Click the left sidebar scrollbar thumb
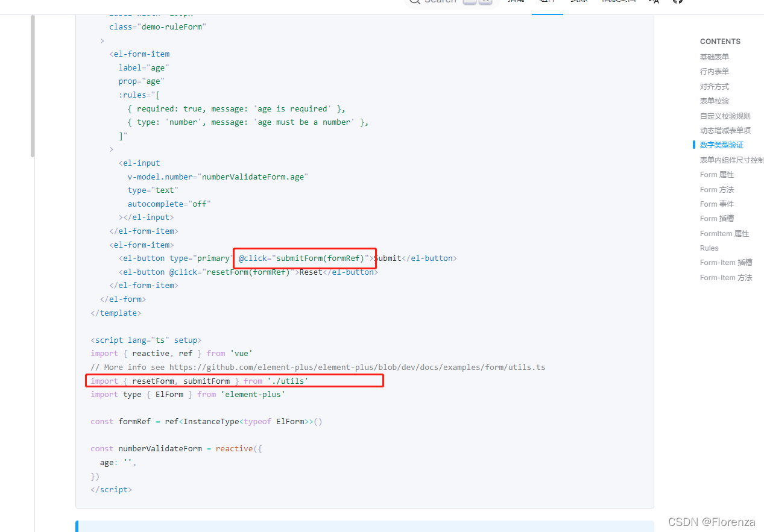 33,86
